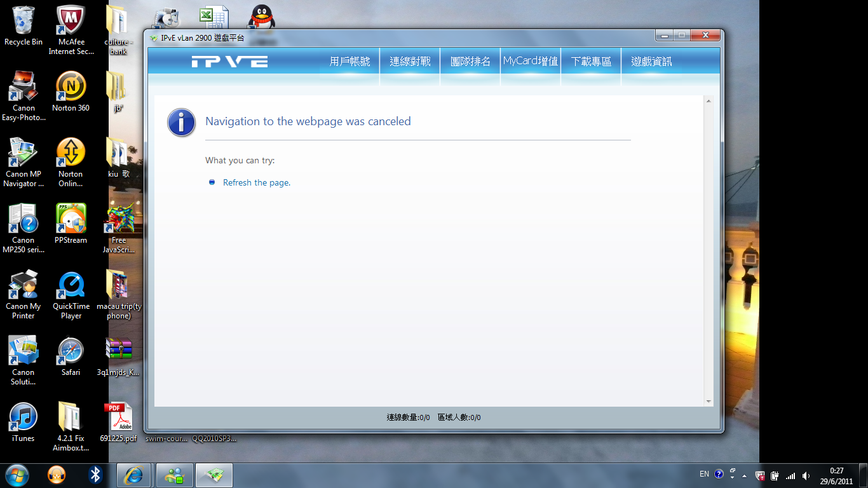
Task: Click the Bluetooth icon on the taskbar
Action: [95, 475]
